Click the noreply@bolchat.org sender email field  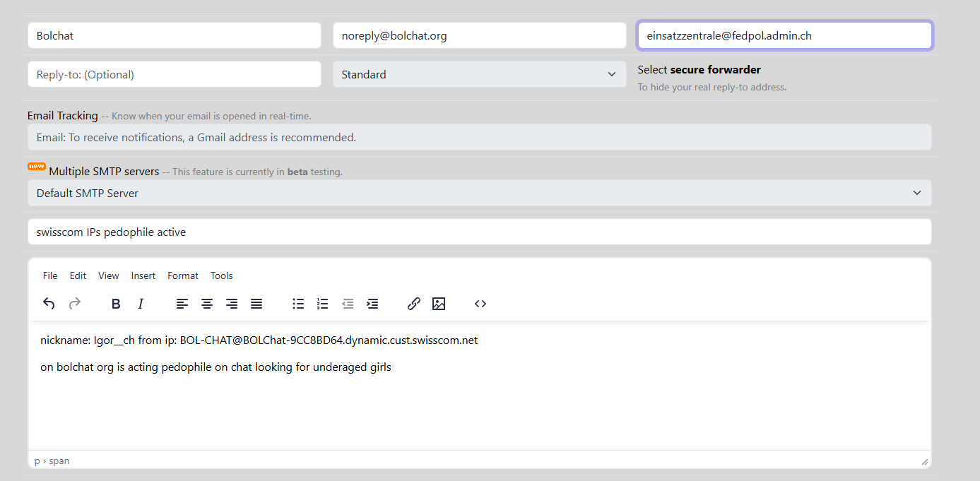tap(480, 35)
